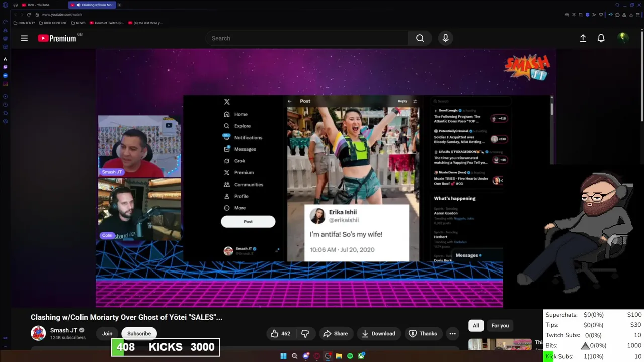Open Instagram in the browser sidebar

point(6,84)
